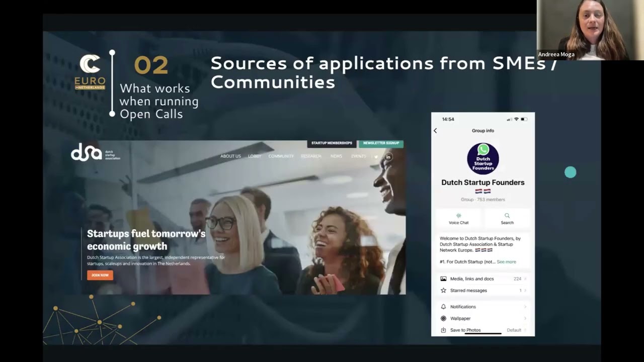Screen dimensions: 644x362
Task: Click the slide section number 02
Action: tap(151, 65)
